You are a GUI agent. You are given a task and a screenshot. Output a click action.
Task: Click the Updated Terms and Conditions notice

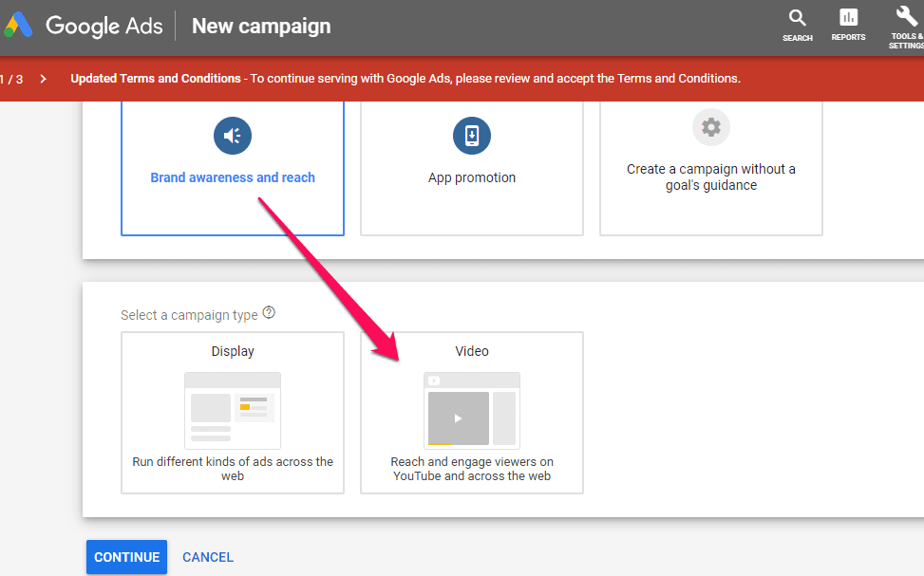coord(405,79)
